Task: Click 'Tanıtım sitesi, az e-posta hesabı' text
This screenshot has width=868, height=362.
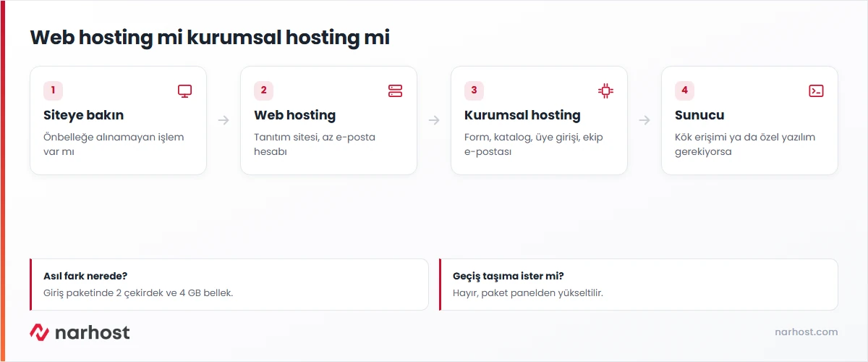Action: [x=315, y=144]
